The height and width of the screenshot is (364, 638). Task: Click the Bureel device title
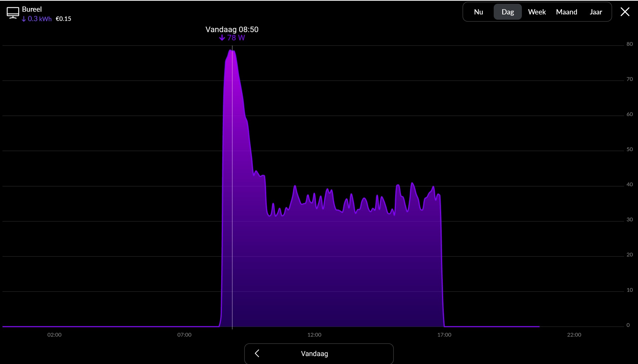pyautogui.click(x=32, y=9)
